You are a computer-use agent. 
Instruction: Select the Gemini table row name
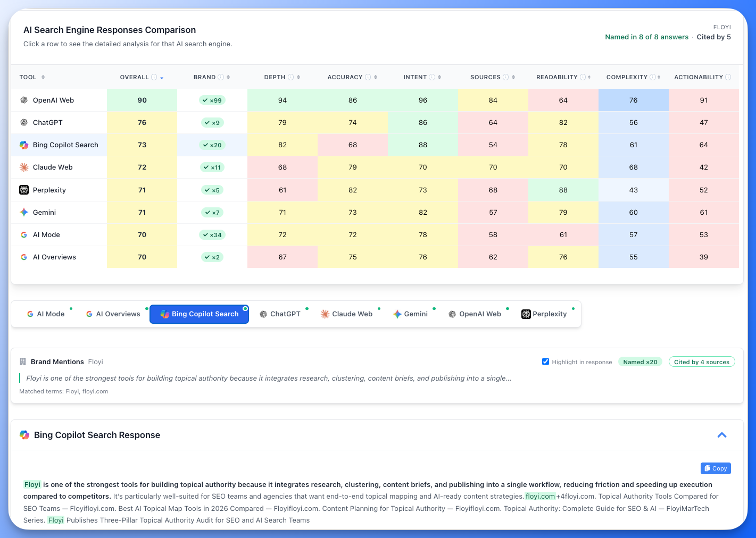44,212
